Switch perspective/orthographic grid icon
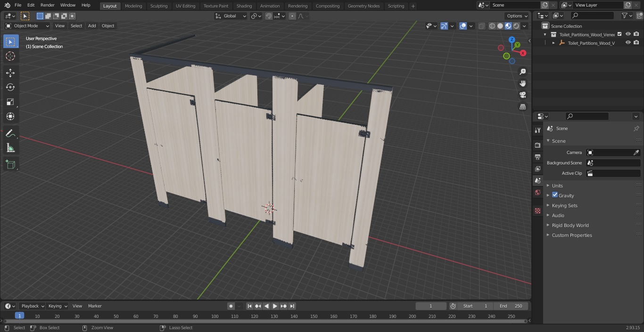The height and width of the screenshot is (332, 644). (522, 107)
